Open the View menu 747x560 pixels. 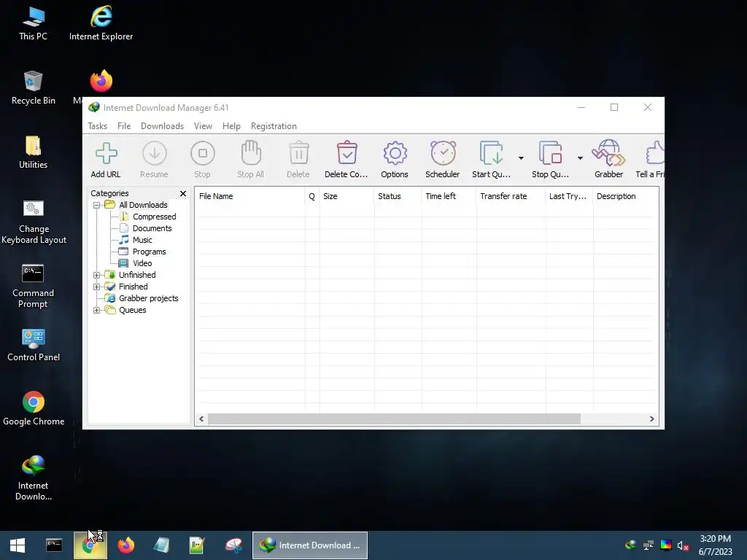coord(203,126)
